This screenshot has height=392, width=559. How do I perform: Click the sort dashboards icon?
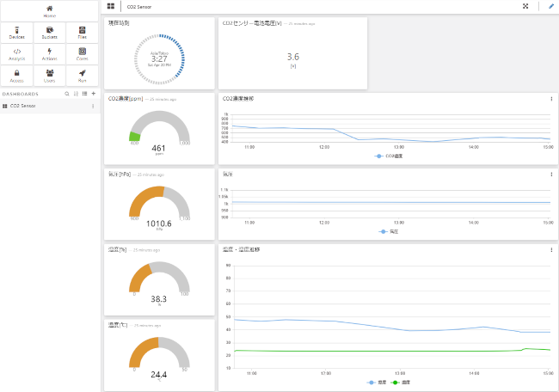pyautogui.click(x=76, y=94)
